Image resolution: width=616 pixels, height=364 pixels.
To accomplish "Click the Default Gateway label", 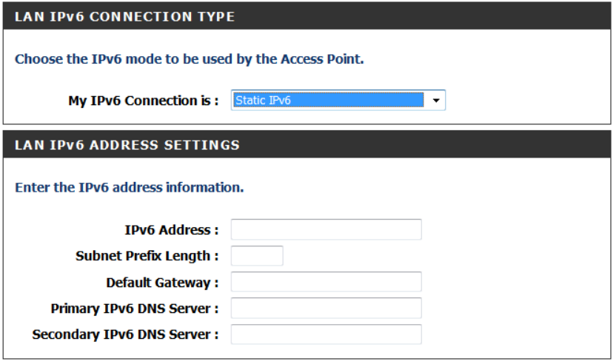I will (162, 283).
